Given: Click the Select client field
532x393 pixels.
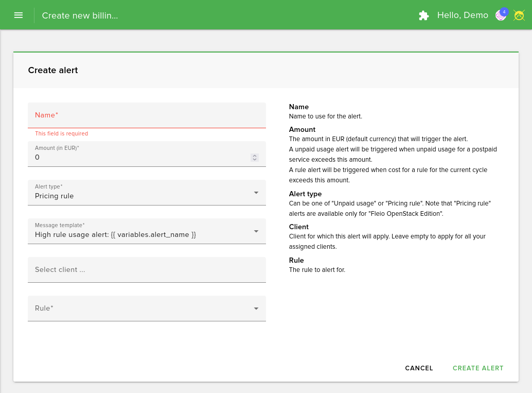Looking at the screenshot, I should (147, 270).
